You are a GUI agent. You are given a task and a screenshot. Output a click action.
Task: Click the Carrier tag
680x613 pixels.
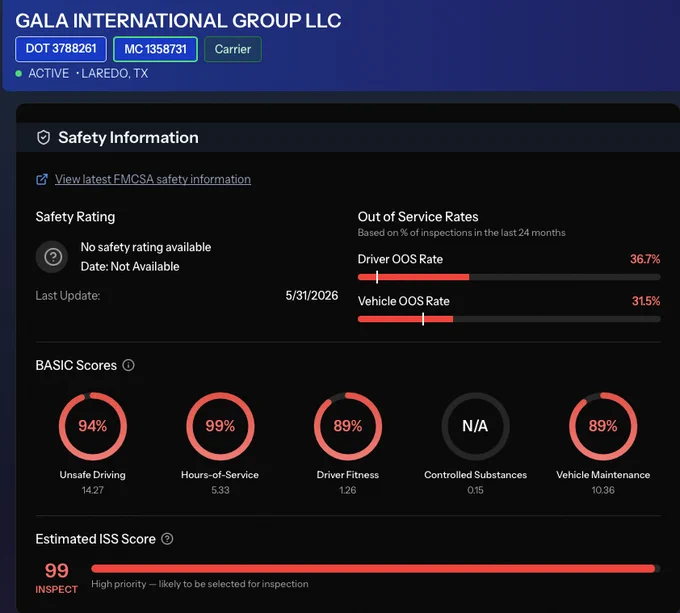point(233,49)
